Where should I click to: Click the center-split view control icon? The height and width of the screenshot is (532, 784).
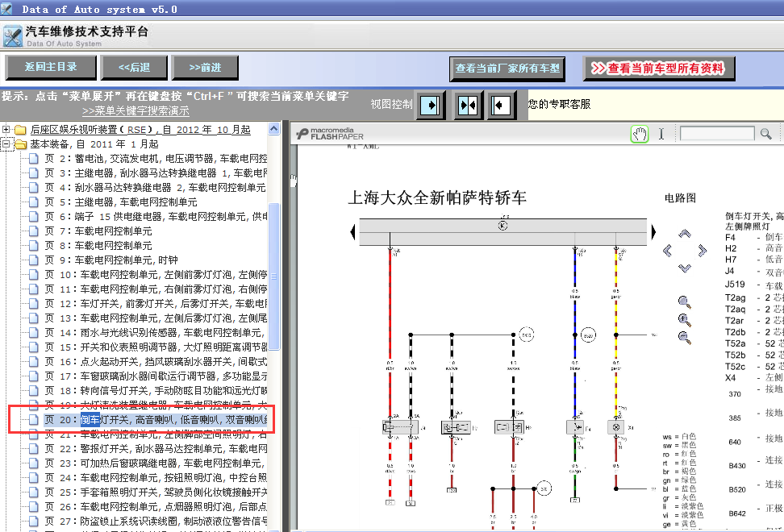(468, 105)
